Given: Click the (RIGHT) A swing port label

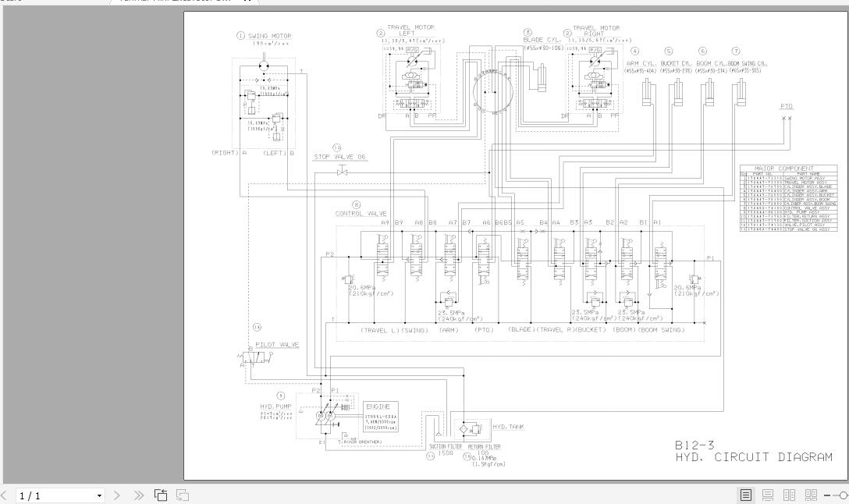Looking at the screenshot, I should click(x=229, y=153).
